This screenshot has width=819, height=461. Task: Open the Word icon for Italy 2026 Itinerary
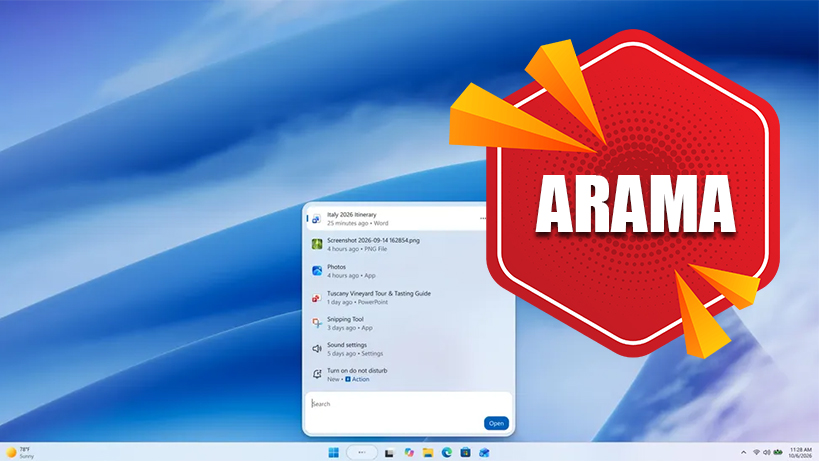(317, 219)
